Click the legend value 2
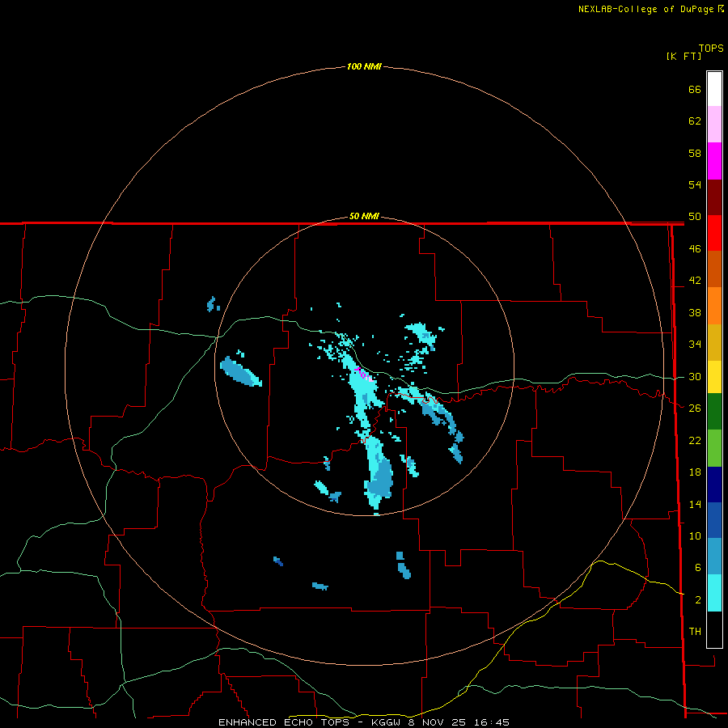This screenshot has width=728, height=728. tap(697, 600)
